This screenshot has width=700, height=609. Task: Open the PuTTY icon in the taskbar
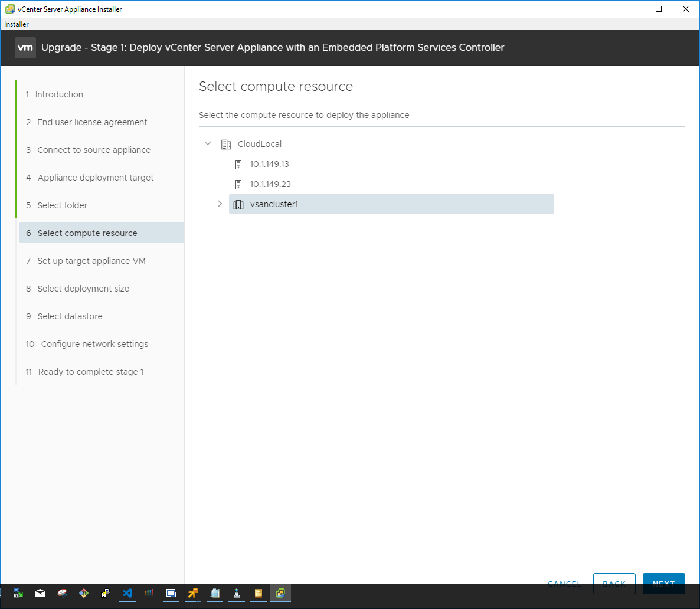[106, 593]
